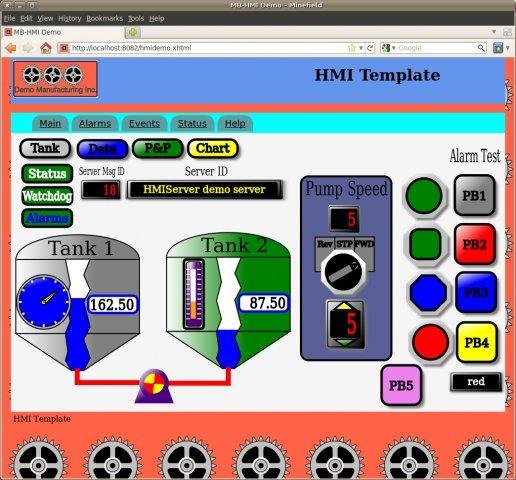Push the grey PB1 button
This screenshot has width=516, height=480.
coord(474,195)
